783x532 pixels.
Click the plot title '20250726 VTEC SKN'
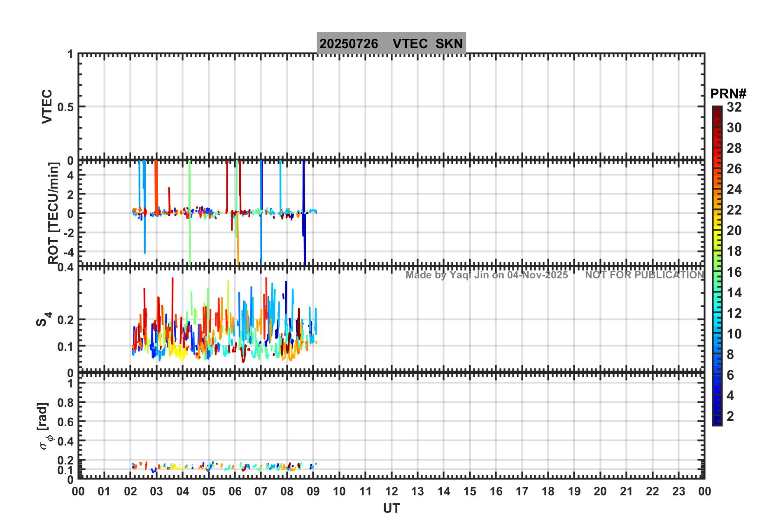pos(391,43)
